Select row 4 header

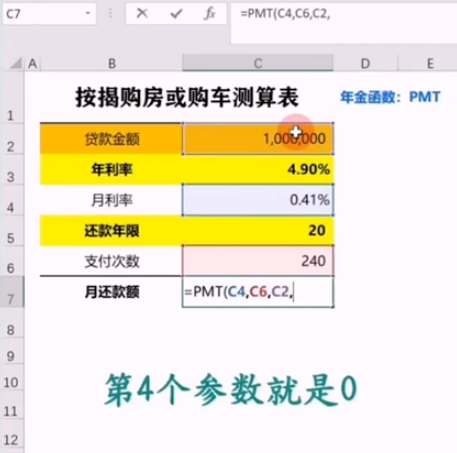11,200
